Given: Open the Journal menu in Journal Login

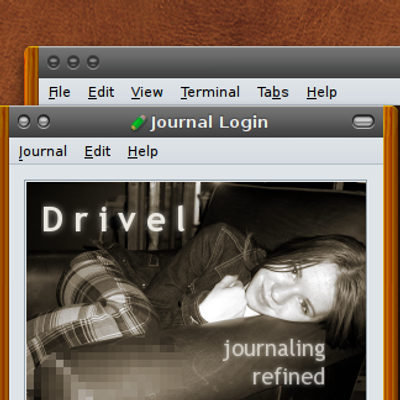Looking at the screenshot, I should 43,152.
